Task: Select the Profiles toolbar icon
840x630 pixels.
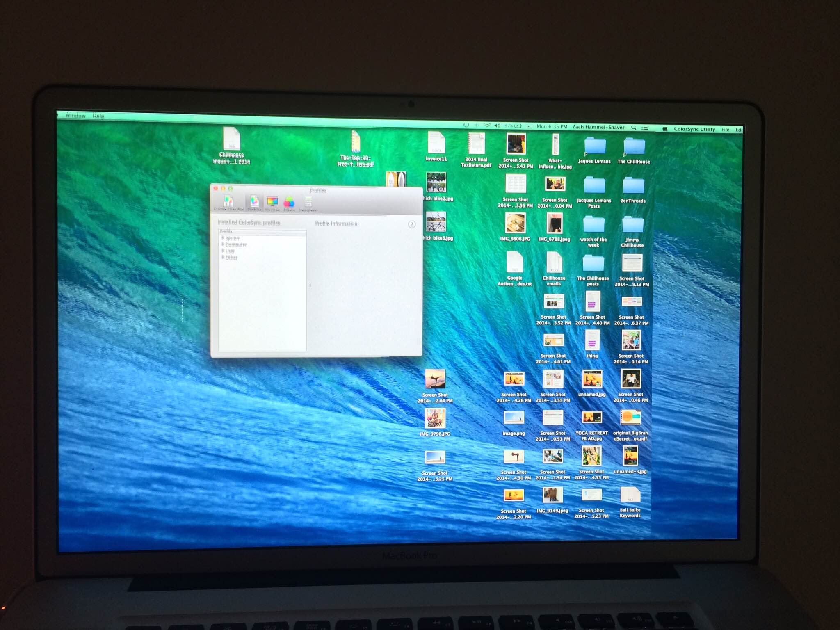Action: pos(254,202)
